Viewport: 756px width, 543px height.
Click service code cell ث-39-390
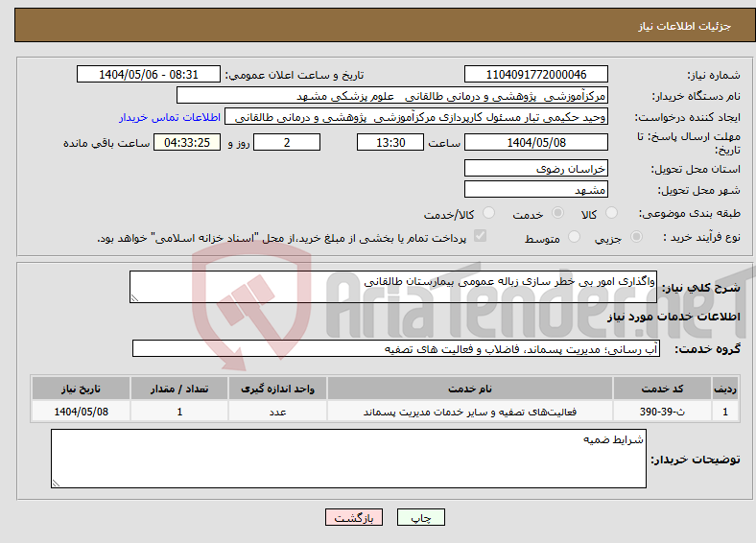click(x=663, y=412)
